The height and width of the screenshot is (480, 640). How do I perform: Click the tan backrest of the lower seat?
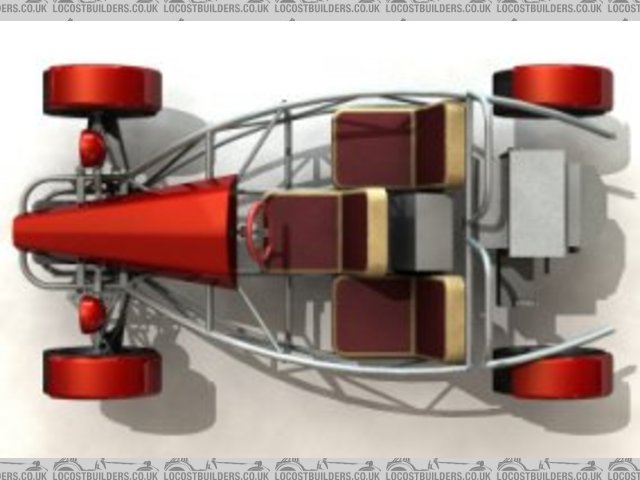point(454,318)
